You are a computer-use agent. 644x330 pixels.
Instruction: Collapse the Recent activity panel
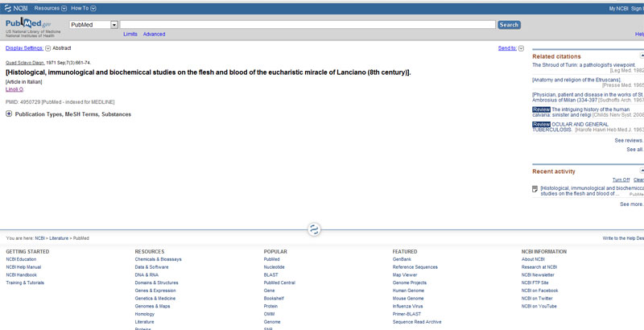tap(642, 171)
